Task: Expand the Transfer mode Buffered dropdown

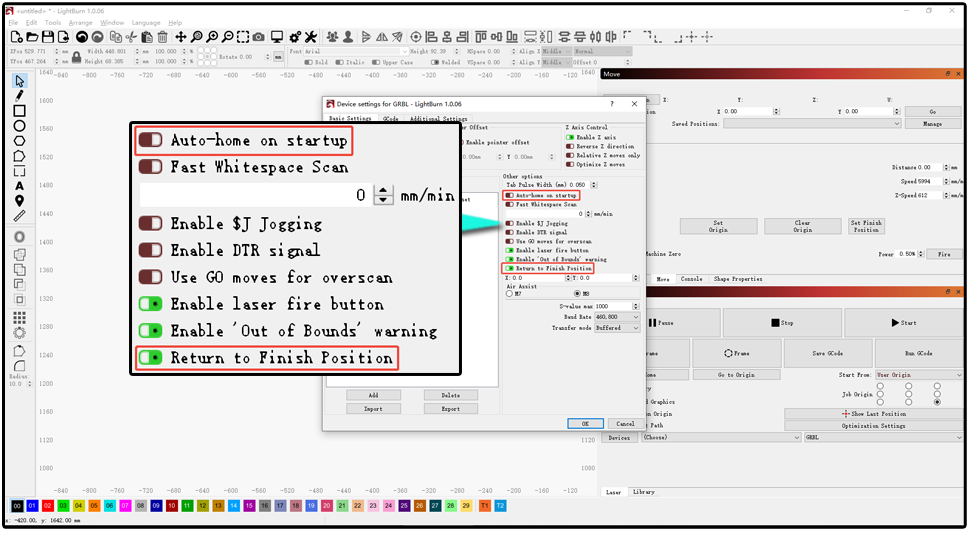Action: 617,328
